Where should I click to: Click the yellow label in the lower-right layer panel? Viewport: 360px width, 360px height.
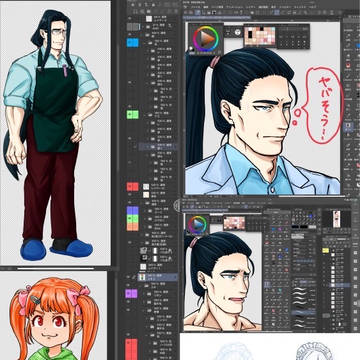[326, 250]
